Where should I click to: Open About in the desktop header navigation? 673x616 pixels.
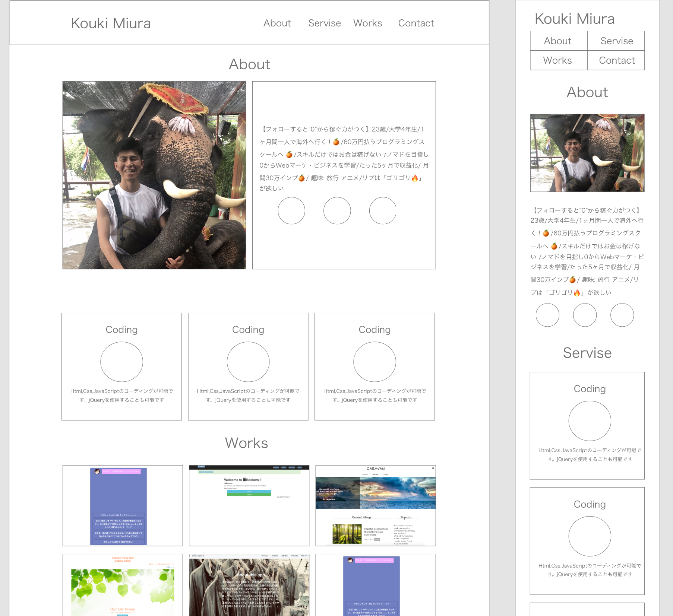pos(277,23)
